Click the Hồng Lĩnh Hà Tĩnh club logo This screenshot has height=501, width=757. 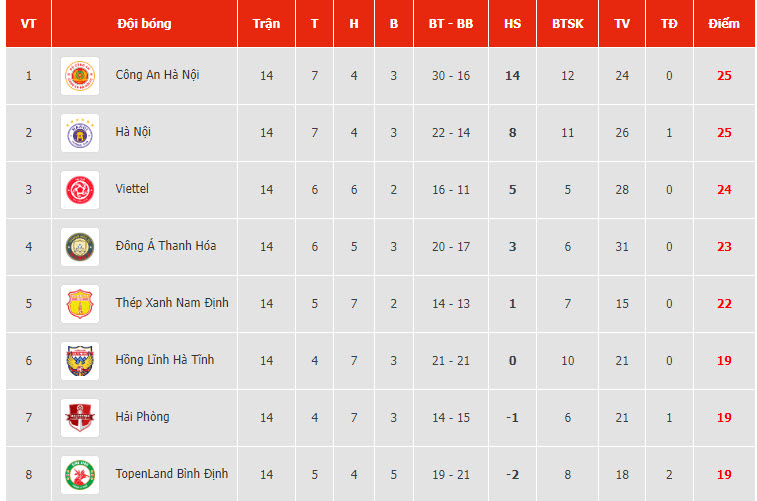[x=79, y=361]
